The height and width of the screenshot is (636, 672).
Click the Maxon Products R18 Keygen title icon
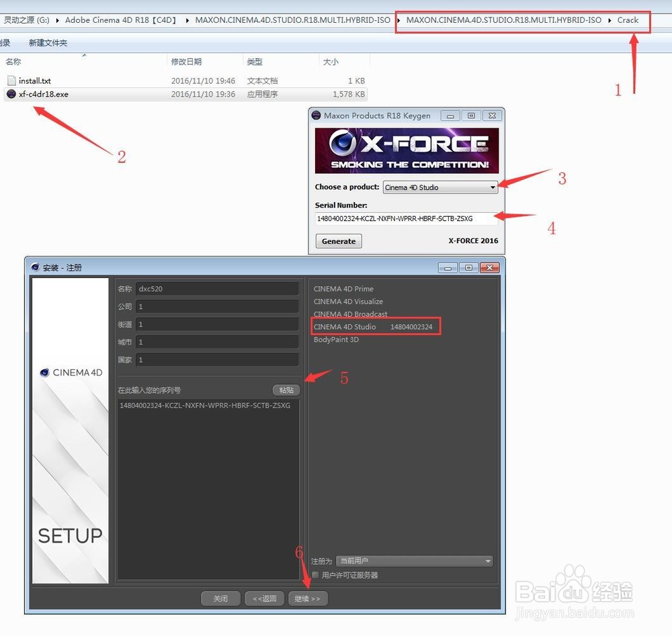point(317,116)
